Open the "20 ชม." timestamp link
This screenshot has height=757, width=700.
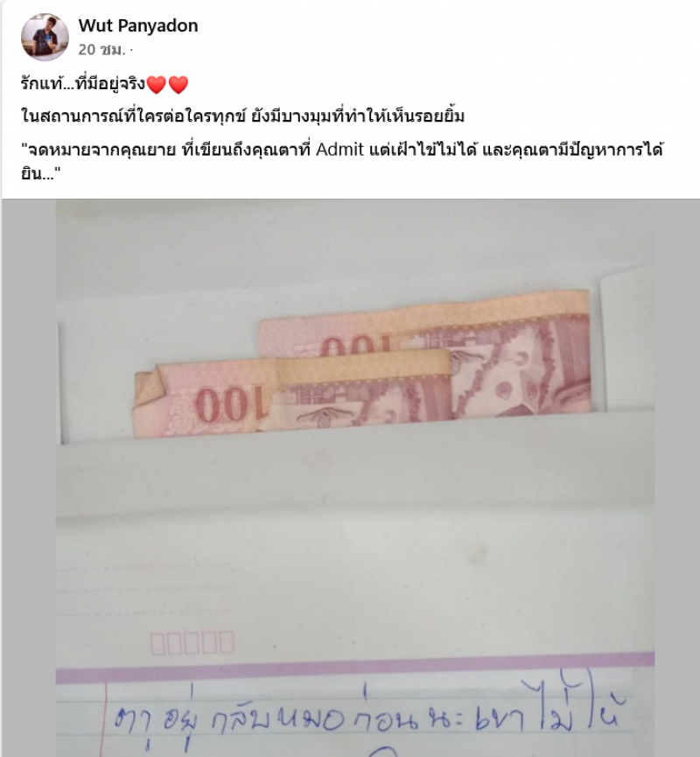coord(101,49)
